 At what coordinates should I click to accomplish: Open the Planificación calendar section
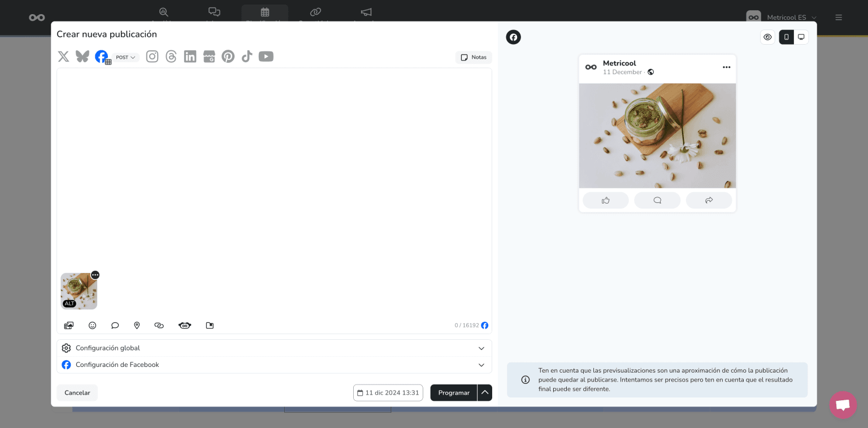pos(264,14)
